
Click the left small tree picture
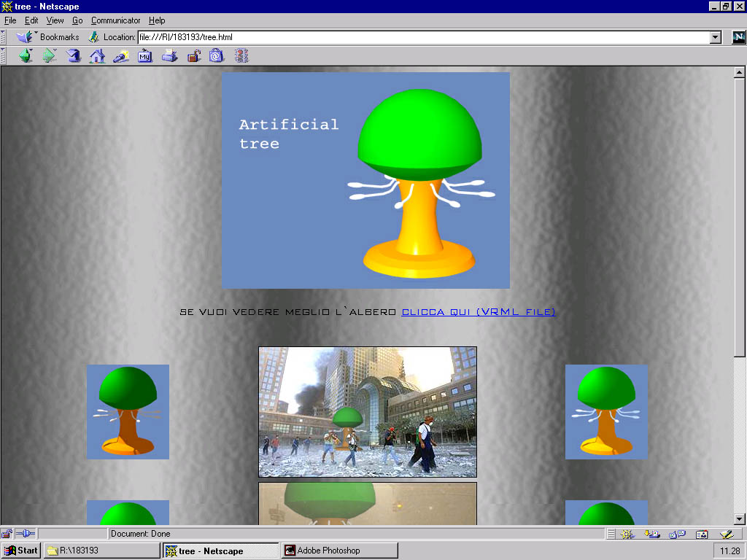tap(128, 412)
